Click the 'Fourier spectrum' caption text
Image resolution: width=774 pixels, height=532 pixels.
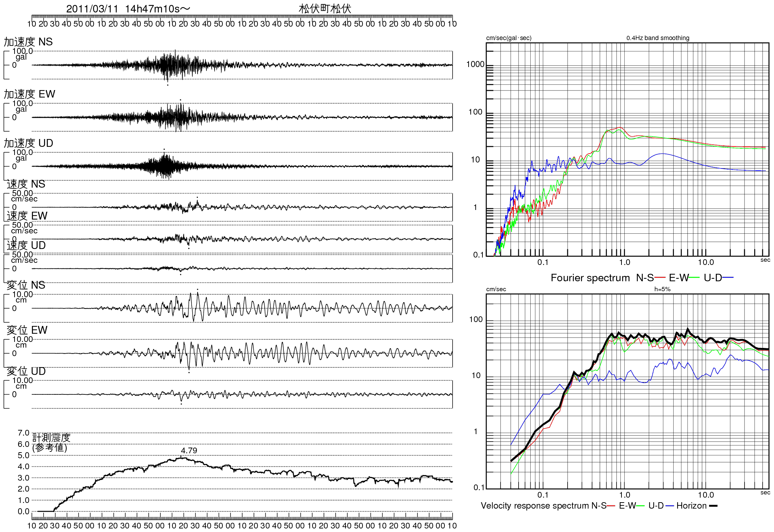coord(590,278)
